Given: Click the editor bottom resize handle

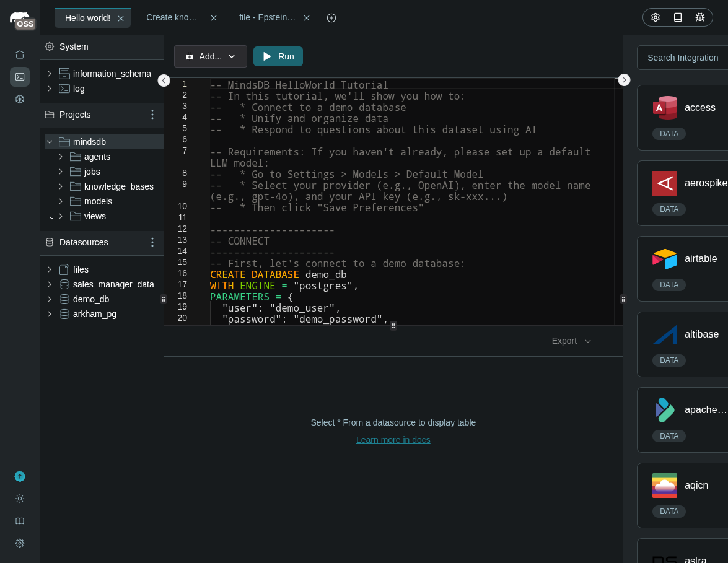Looking at the screenshot, I should tap(393, 326).
